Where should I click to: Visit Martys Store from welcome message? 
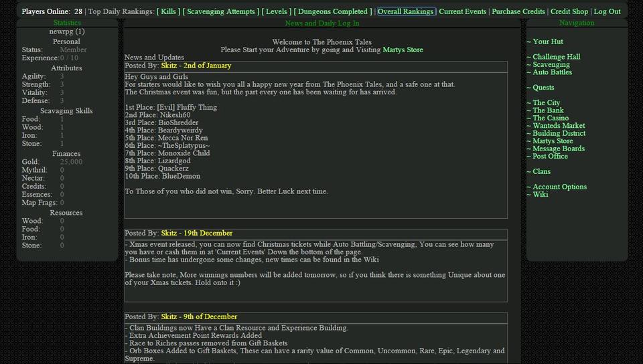point(403,50)
